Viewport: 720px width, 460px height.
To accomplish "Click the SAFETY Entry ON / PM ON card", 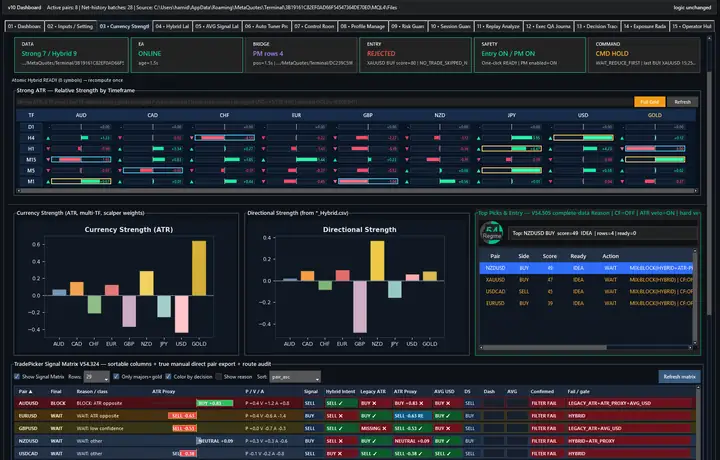I will click(x=530, y=55).
